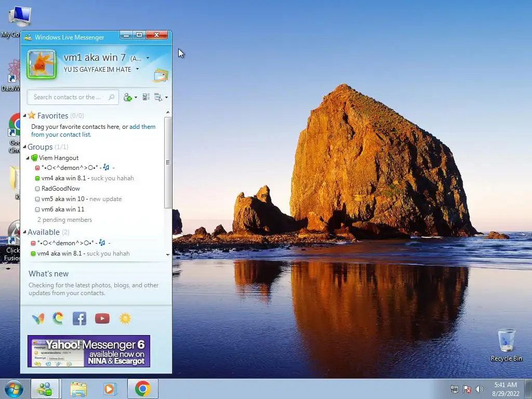Click the Show desktop button on taskbar
This screenshot has width=532, height=399.
528,389
